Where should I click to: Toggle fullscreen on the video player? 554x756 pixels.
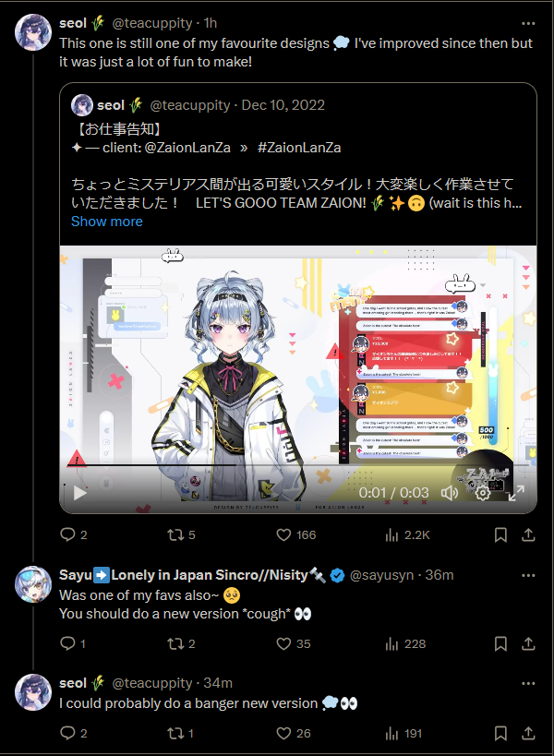516,493
